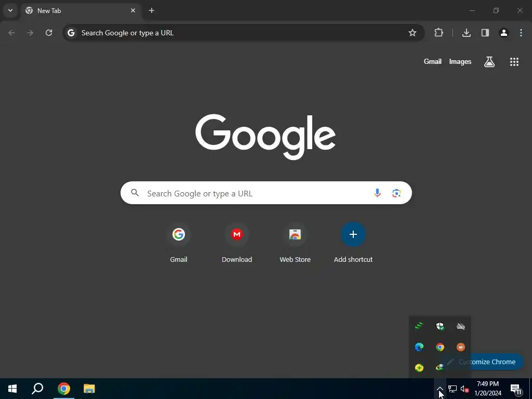Click the magnifier icon in search box

pos(135,193)
